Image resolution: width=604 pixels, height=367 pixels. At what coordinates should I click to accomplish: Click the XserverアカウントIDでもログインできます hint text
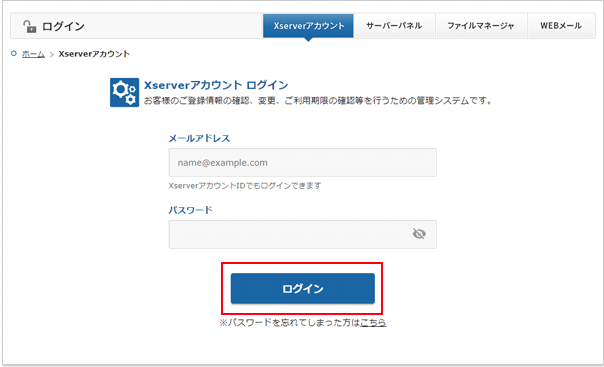[x=245, y=186]
